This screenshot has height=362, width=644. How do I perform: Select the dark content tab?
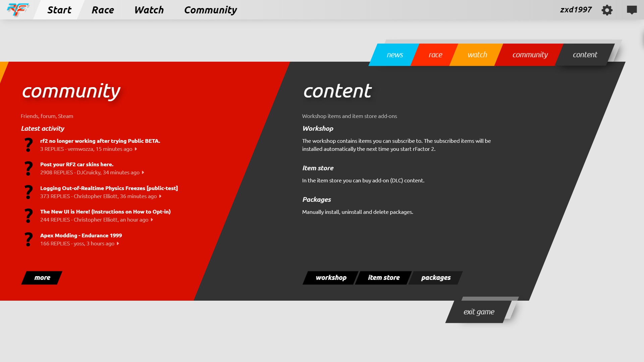pyautogui.click(x=585, y=55)
